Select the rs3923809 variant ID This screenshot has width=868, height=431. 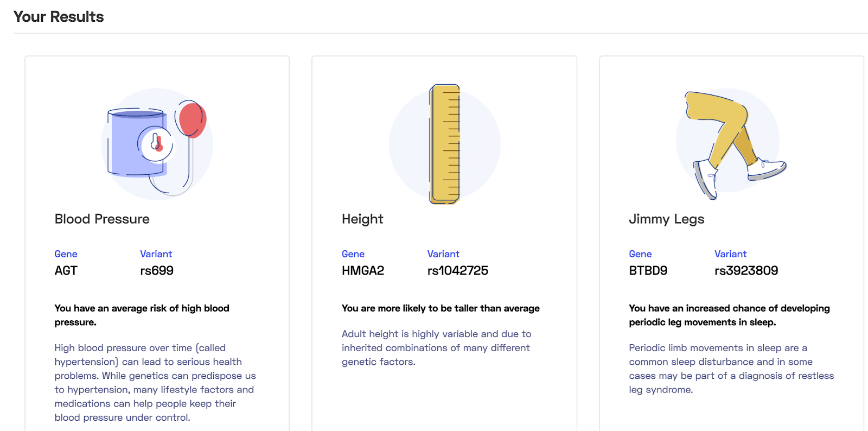(x=746, y=270)
